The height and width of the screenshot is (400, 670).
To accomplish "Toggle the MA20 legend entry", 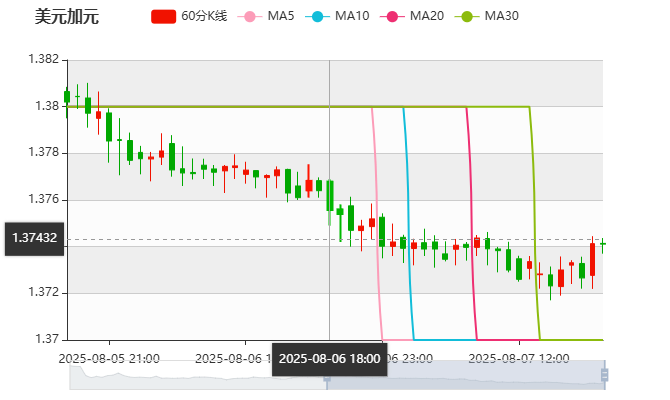I will coord(412,16).
